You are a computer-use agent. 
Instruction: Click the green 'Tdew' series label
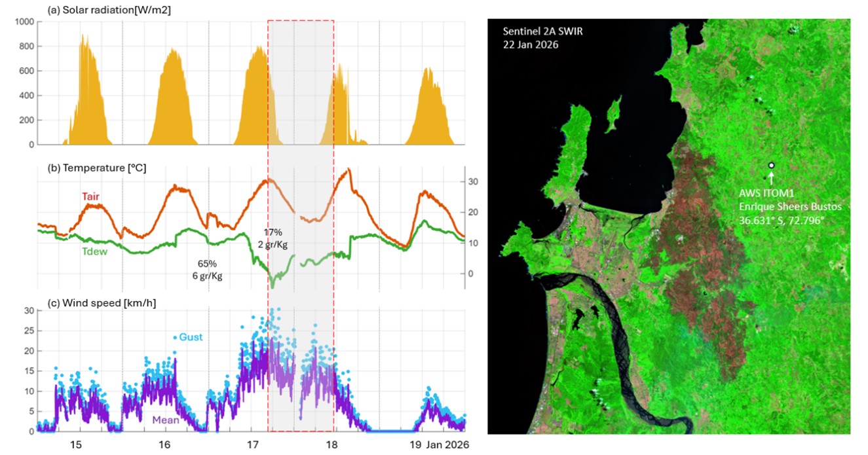tap(94, 251)
